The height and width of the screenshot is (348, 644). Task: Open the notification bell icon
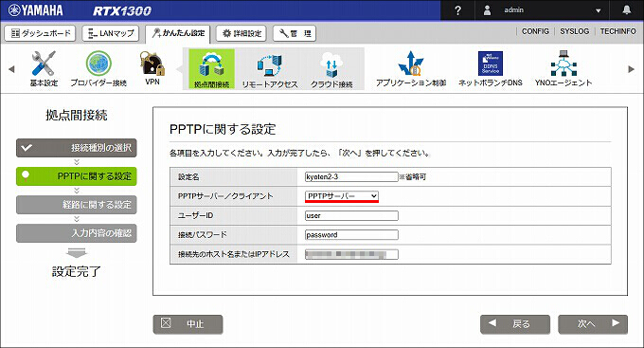click(626, 10)
